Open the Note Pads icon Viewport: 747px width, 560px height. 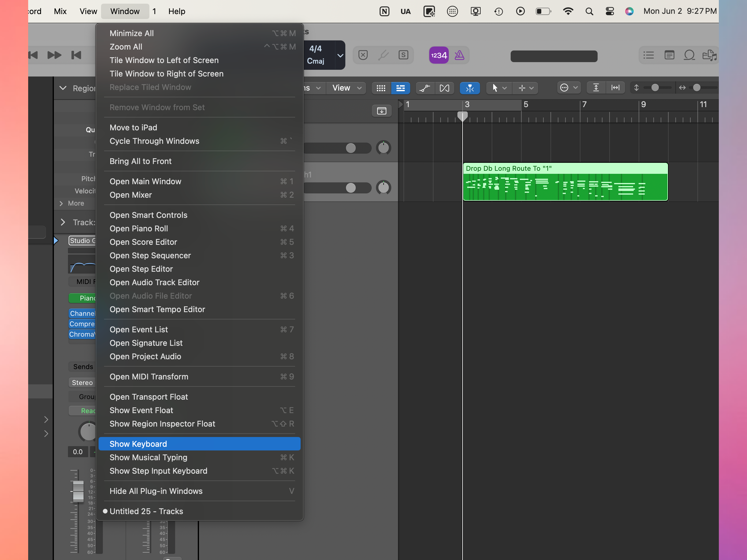coord(669,55)
